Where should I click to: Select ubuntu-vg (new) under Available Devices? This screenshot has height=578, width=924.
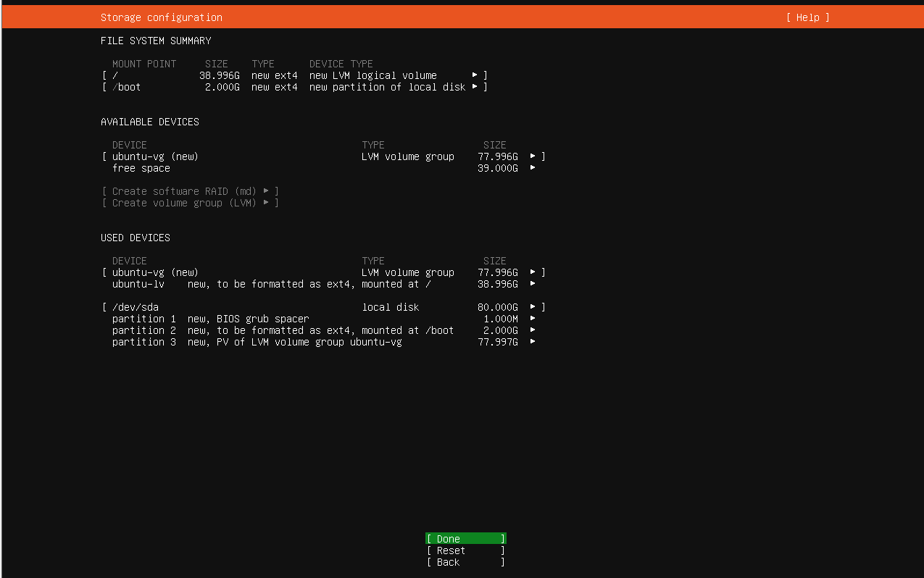(x=324, y=156)
